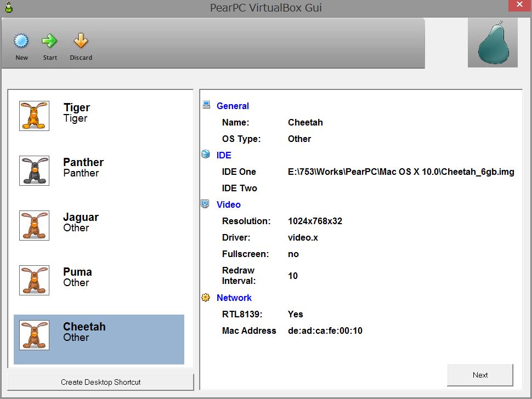Click the Redraw Interval: label

tap(239, 276)
